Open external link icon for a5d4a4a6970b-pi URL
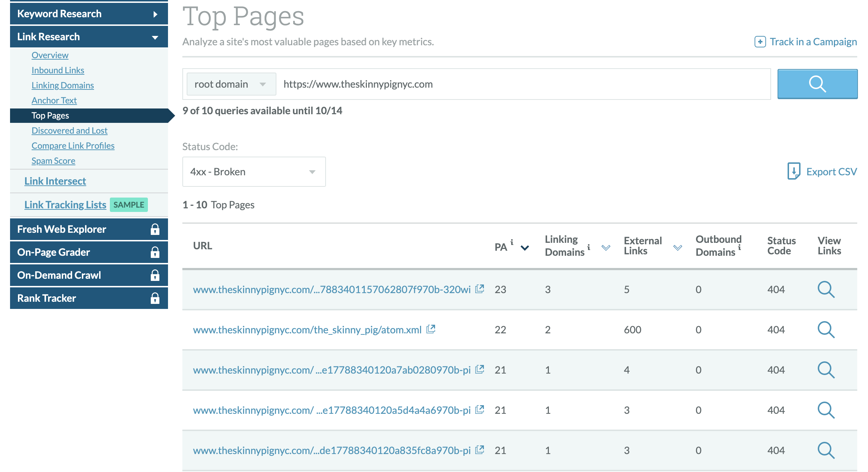Screen dimensions: 868x472 coord(480,409)
